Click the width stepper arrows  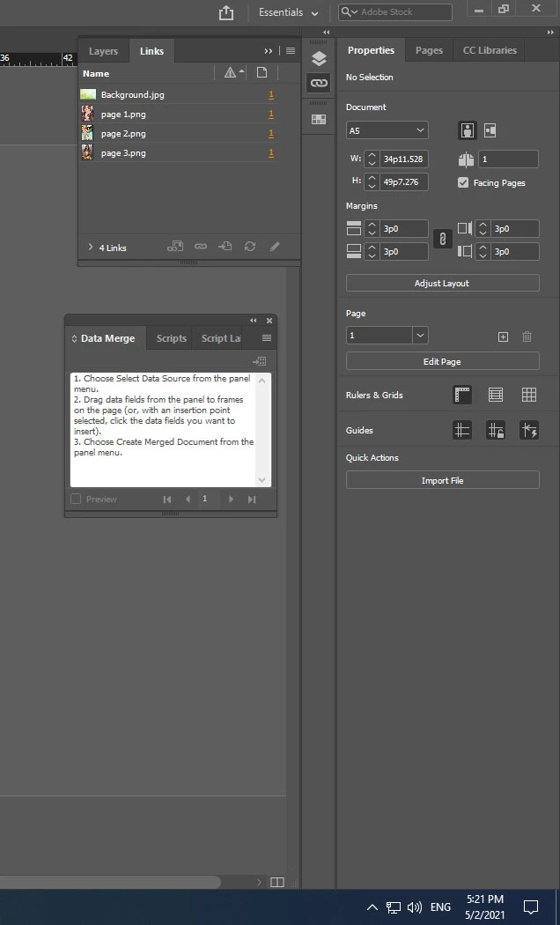(x=372, y=159)
